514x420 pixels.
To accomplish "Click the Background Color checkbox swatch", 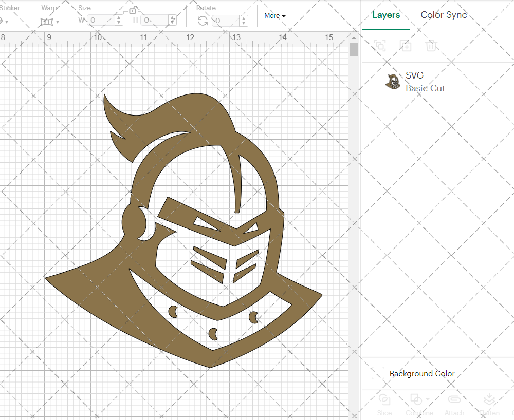I will [x=378, y=373].
